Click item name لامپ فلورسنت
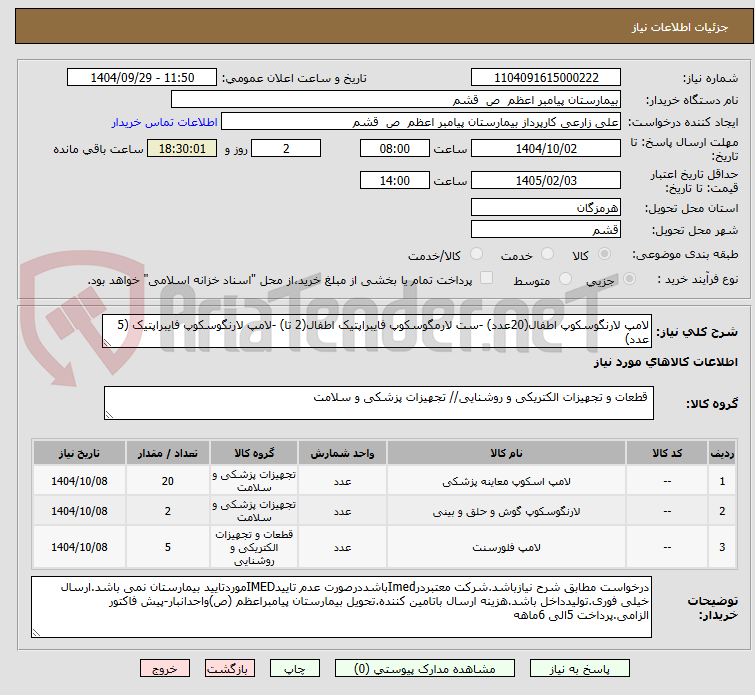 (x=506, y=547)
